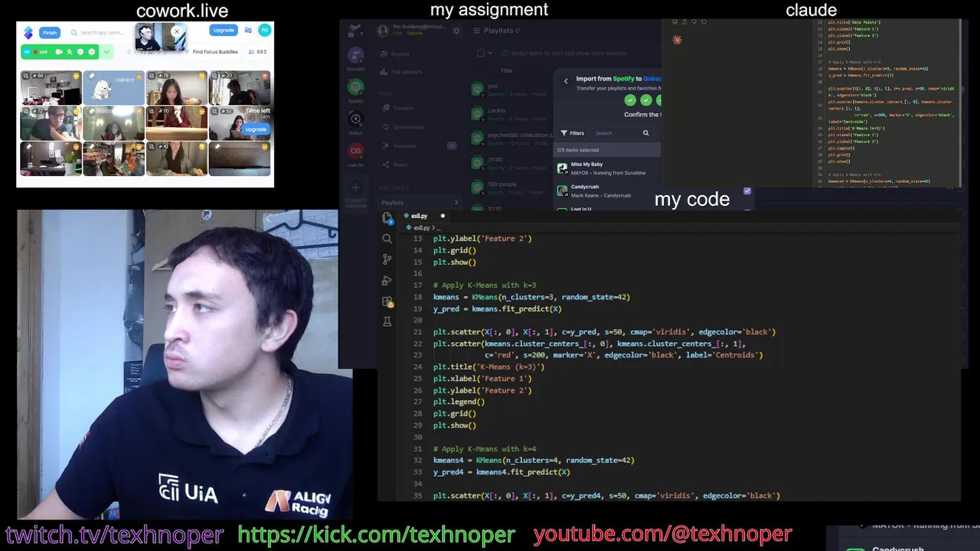The height and width of the screenshot is (551, 980).
Task: Click the camera icon in green Live bar
Action: (x=59, y=52)
